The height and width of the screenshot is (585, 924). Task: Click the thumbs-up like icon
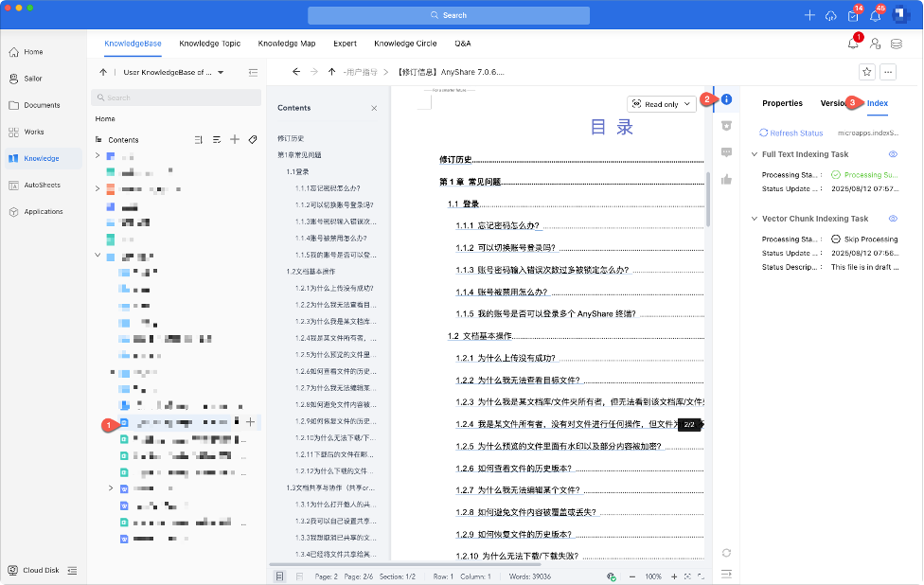[726, 179]
